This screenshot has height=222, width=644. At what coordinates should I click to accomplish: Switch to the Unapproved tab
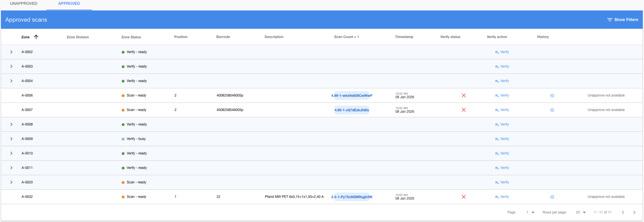point(23,4)
